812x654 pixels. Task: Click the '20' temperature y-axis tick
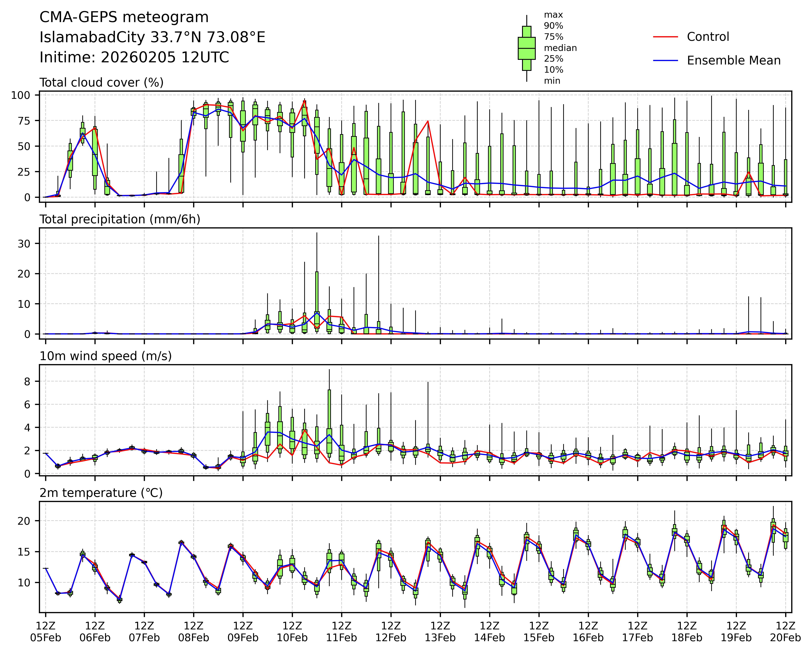[x=23, y=521]
